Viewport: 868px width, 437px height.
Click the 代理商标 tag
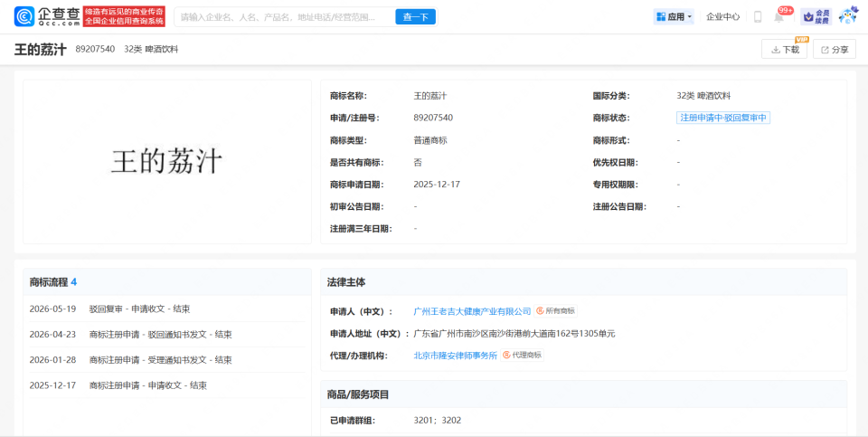pyautogui.click(x=522, y=355)
